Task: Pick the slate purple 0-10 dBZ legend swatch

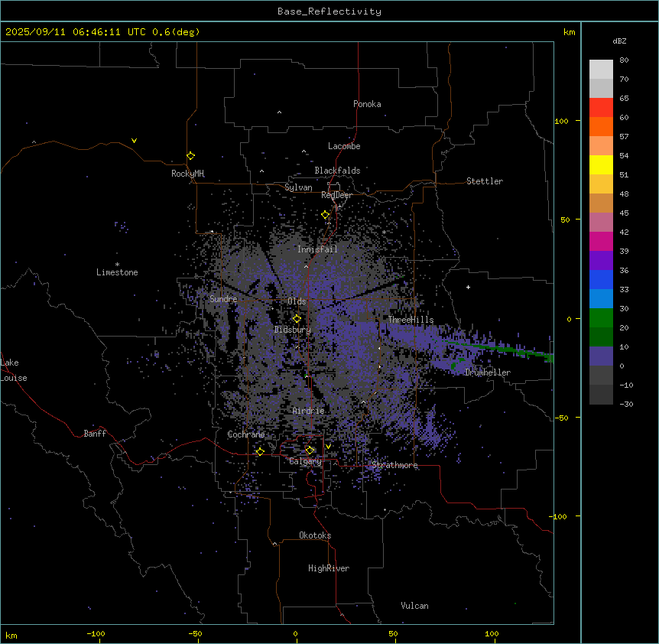Action: click(601, 356)
